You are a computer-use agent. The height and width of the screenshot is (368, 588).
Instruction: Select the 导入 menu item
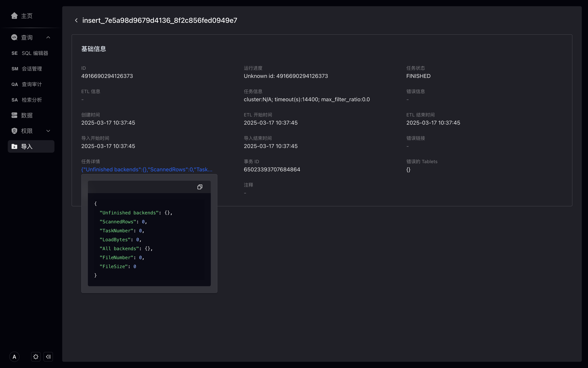click(x=31, y=146)
